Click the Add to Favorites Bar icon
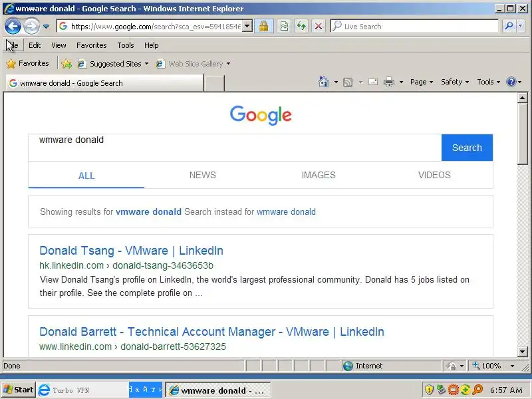 point(66,64)
